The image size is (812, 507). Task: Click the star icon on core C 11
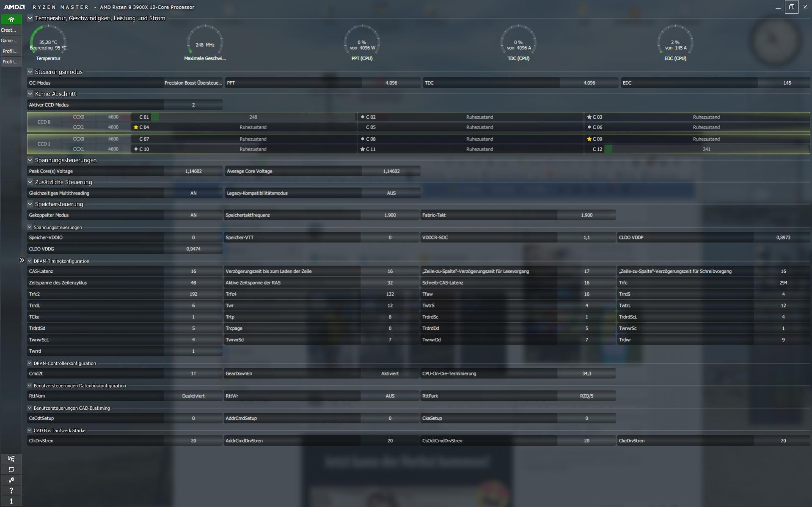click(363, 149)
